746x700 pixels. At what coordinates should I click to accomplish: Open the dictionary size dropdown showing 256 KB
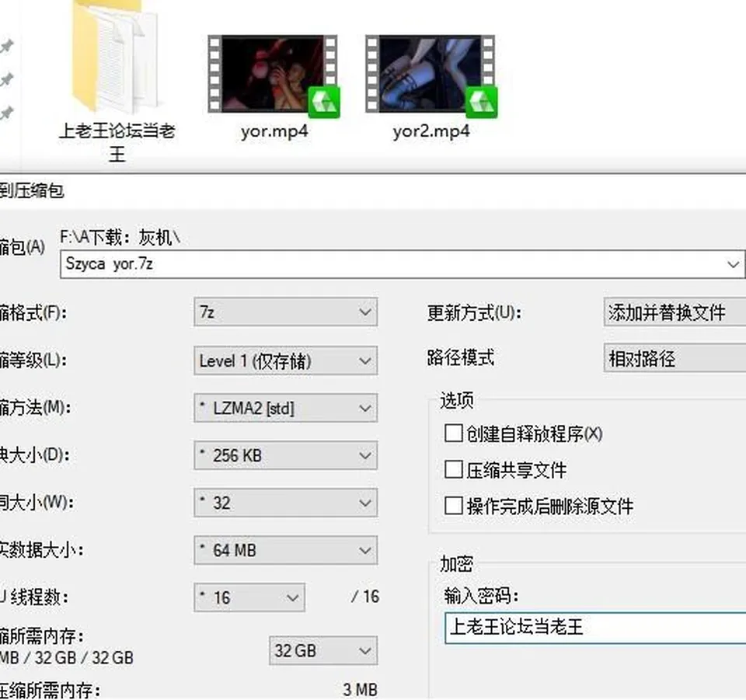click(x=285, y=455)
